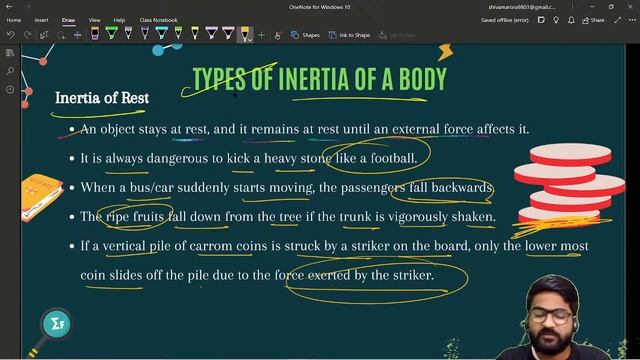Screen dimensions: 640x360
Task: Open the Class Notebook tab
Action: point(158,20)
